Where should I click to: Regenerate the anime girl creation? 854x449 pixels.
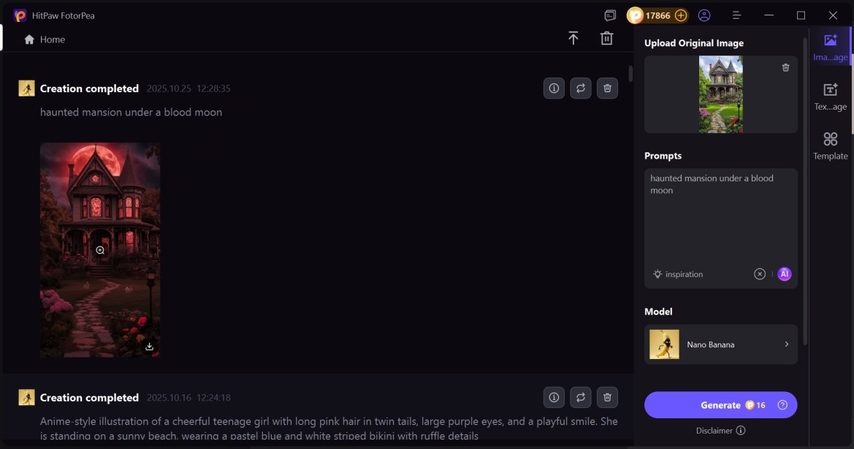pos(581,397)
